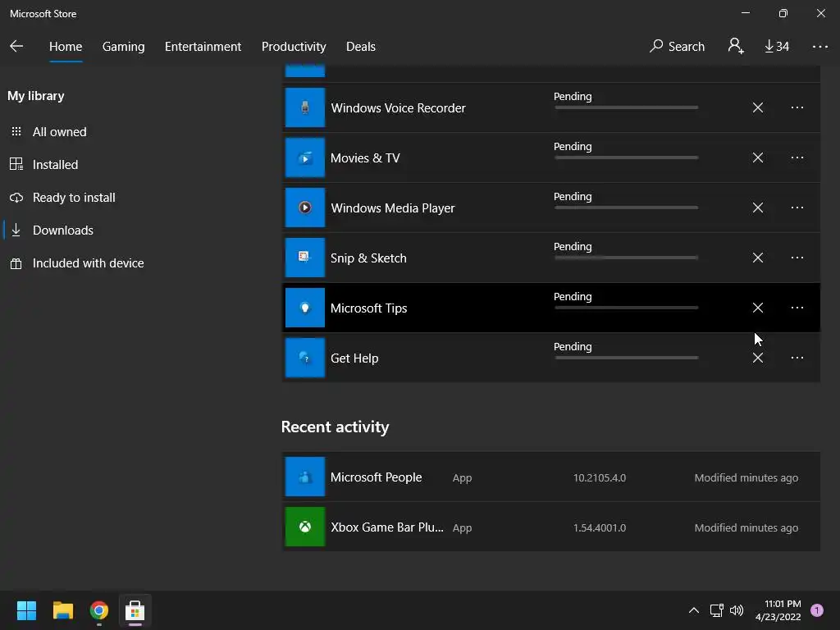Open the Windows Media Player title
The width and height of the screenshot is (840, 630).
[x=393, y=208]
